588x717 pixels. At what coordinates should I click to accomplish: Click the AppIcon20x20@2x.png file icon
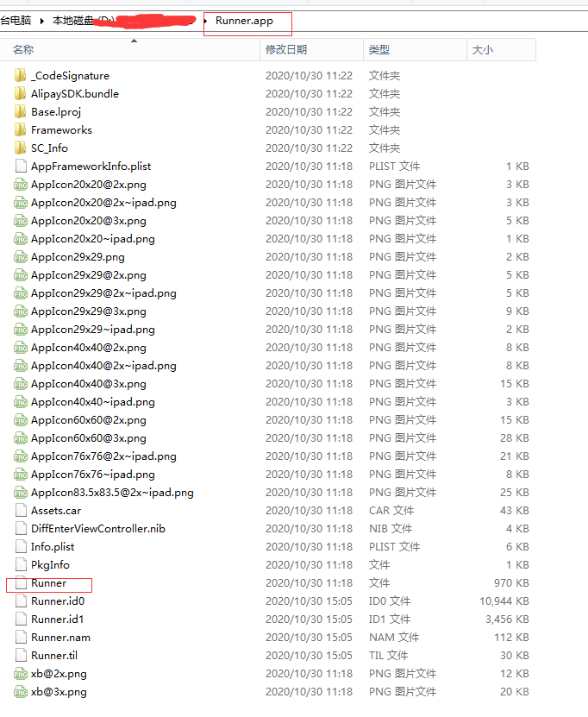(x=21, y=185)
